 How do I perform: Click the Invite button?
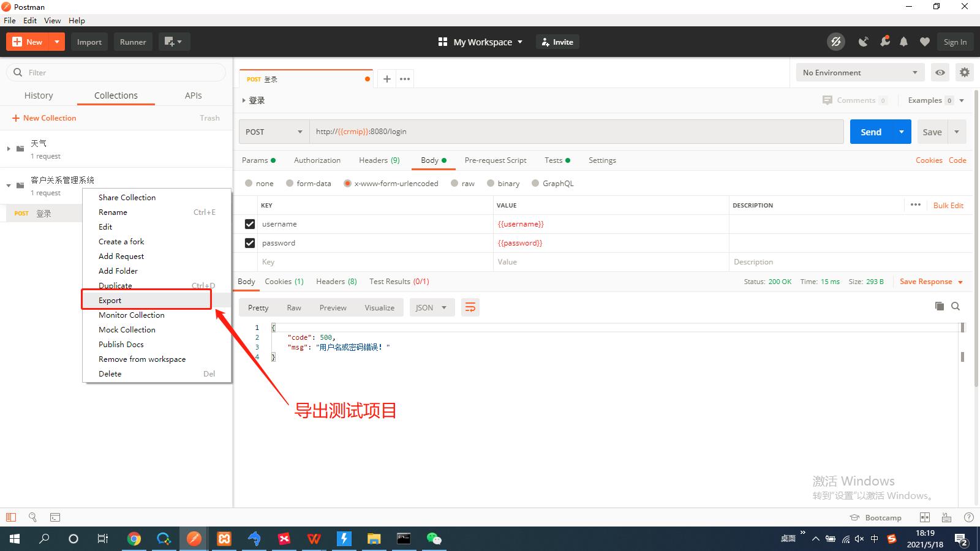coord(557,42)
